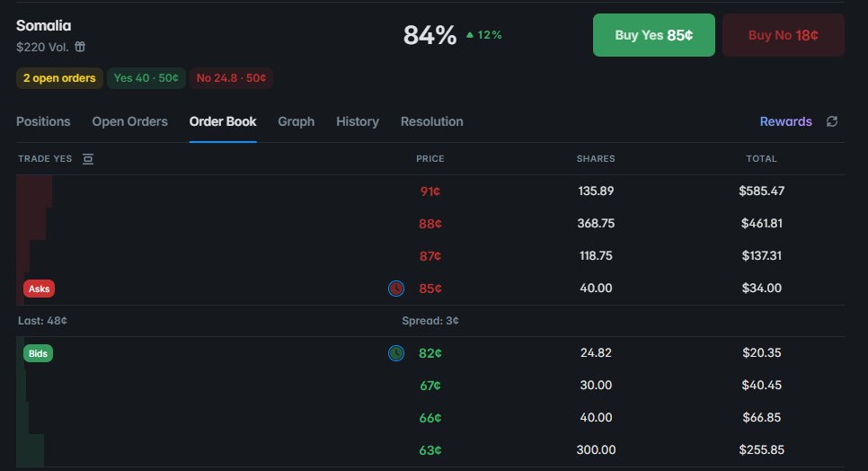Click the $34.00 total
This screenshot has height=471, width=868.
pos(762,288)
